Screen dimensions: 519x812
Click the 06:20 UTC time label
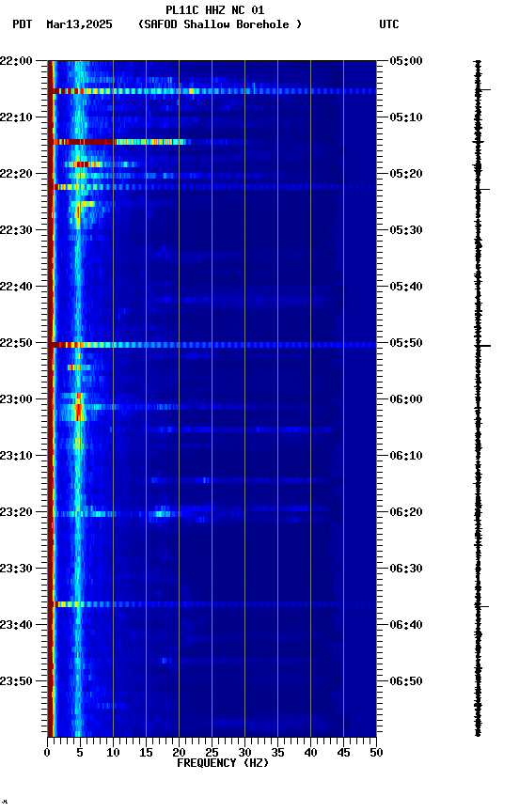pos(406,512)
